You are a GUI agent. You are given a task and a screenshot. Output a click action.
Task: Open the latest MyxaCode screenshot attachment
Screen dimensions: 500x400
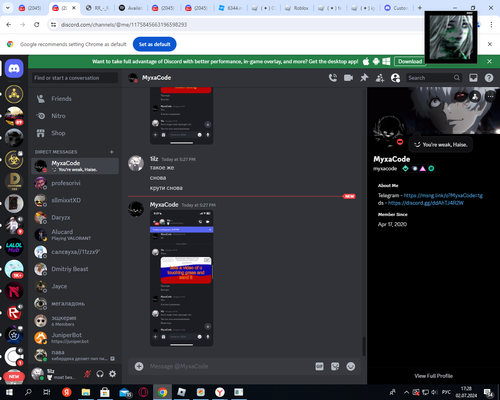coord(182,279)
